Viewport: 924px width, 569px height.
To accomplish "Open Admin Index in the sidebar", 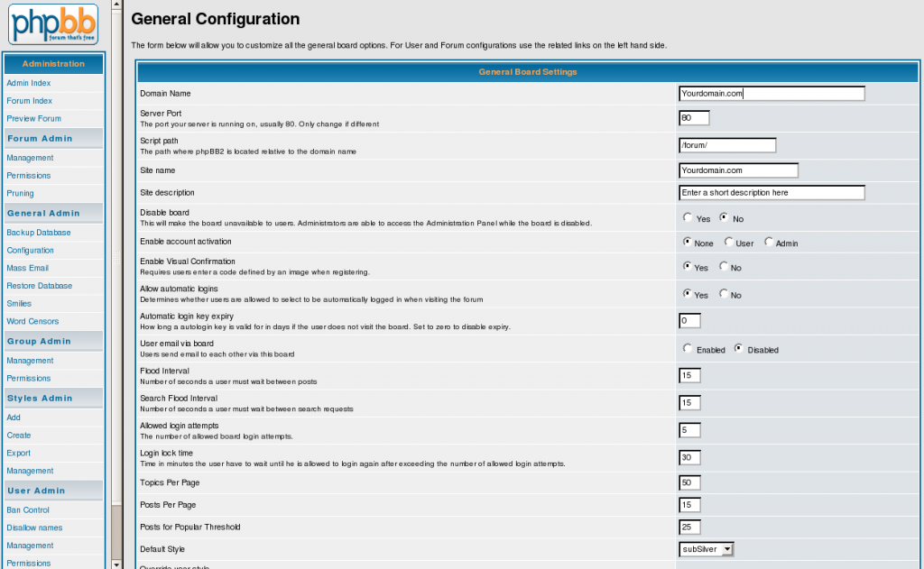I will pos(29,83).
